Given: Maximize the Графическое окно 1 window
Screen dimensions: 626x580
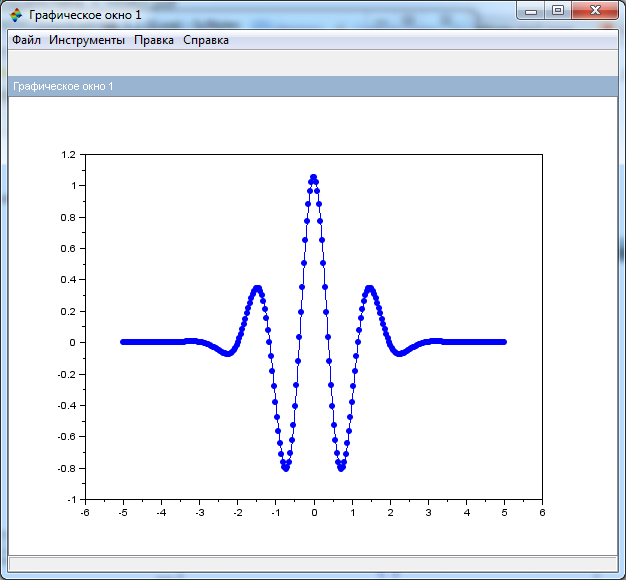Looking at the screenshot, I should point(558,11).
